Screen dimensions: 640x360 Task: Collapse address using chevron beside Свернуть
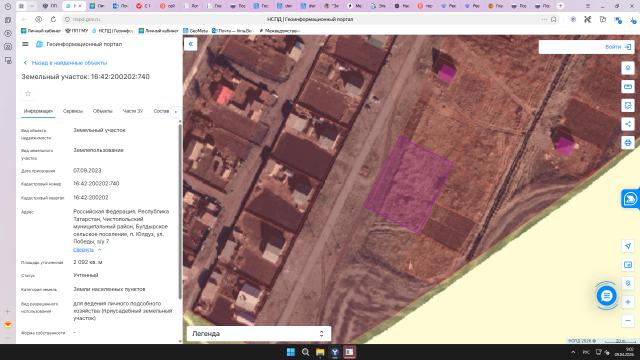[100, 249]
